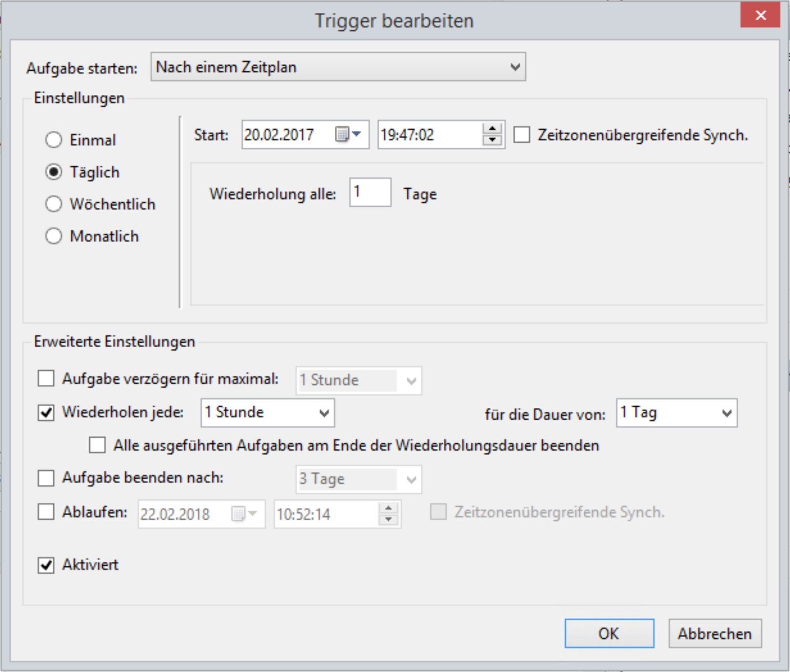Enable Zeitzonenübergreifende Synch. next to start time
Viewport: 790px width, 672px height.
(x=522, y=135)
